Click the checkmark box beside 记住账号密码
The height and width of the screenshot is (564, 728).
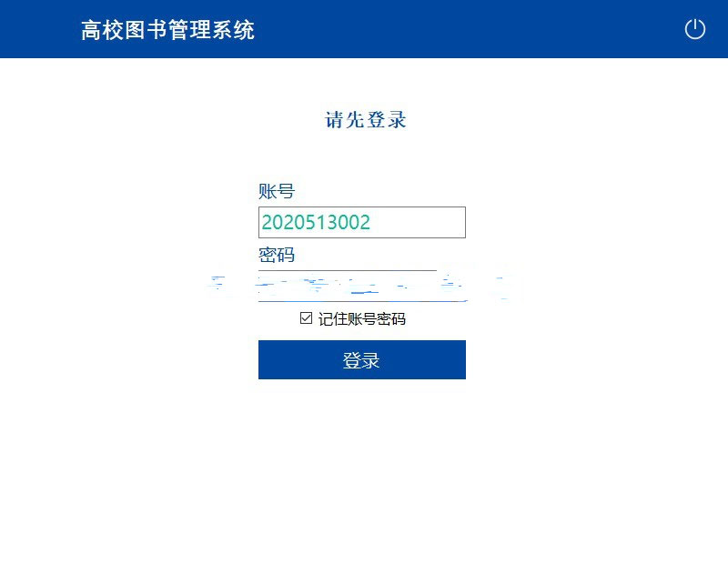306,318
